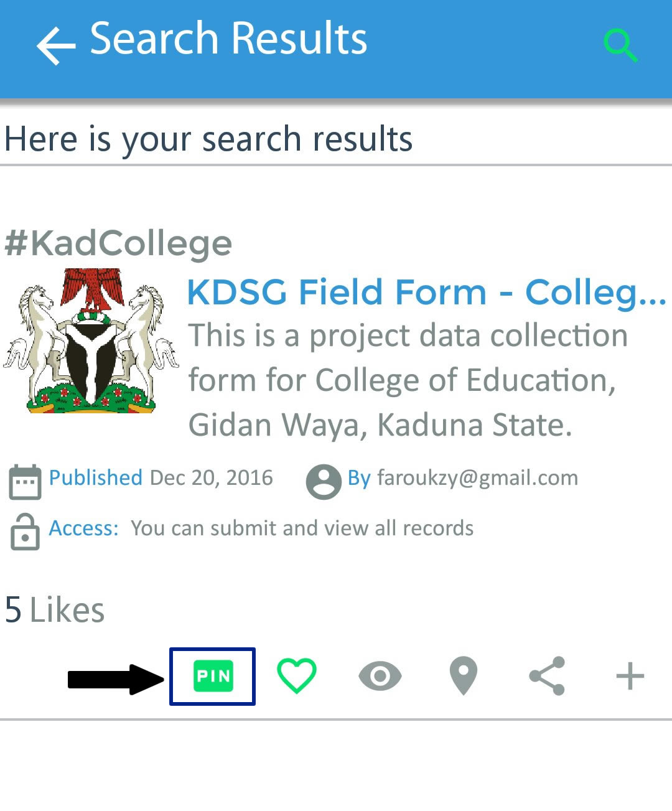View the 5 Likes count

[x=55, y=609]
